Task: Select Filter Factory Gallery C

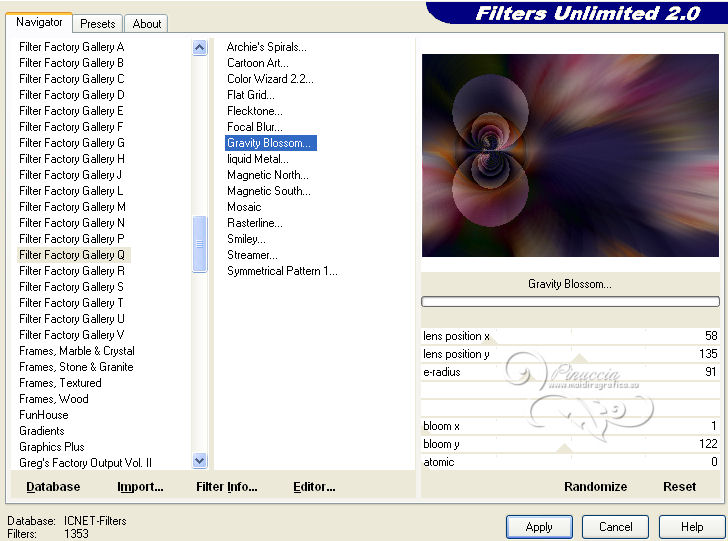Action: pos(72,79)
